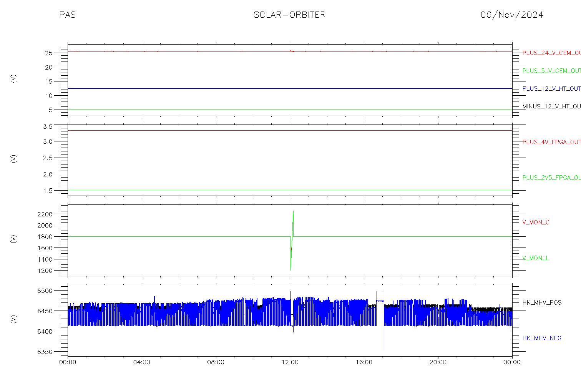Select the MINUS_12_V_HT_OUT legend label
581x392 pixels.
click(551, 106)
